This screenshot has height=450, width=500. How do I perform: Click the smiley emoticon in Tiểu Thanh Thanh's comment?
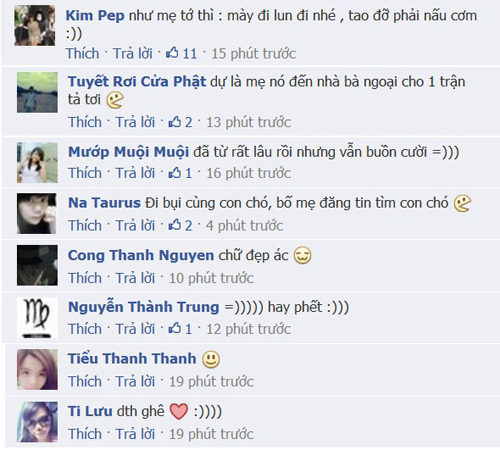pyautogui.click(x=211, y=359)
